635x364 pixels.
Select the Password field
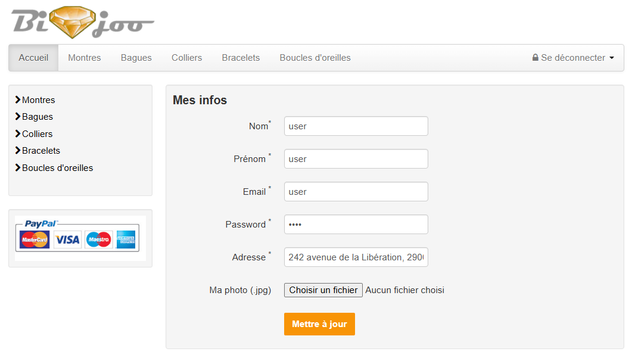356,224
